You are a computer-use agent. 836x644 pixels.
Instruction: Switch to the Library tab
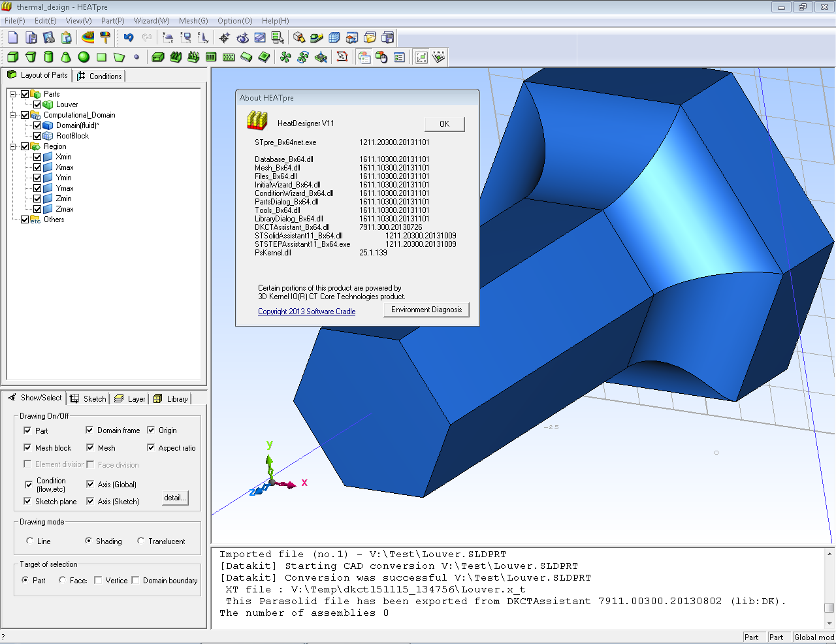(170, 398)
